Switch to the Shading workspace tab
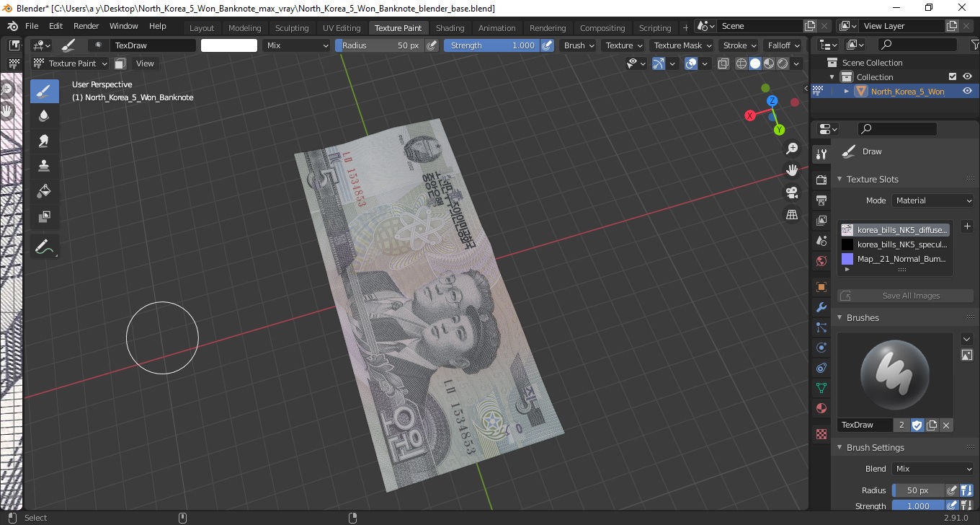Image resolution: width=980 pixels, height=525 pixels. pyautogui.click(x=450, y=28)
